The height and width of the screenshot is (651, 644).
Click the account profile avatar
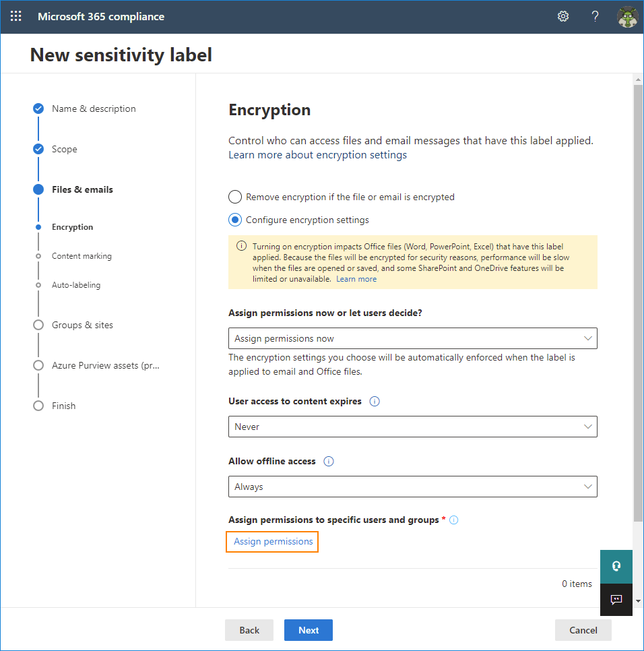click(627, 16)
